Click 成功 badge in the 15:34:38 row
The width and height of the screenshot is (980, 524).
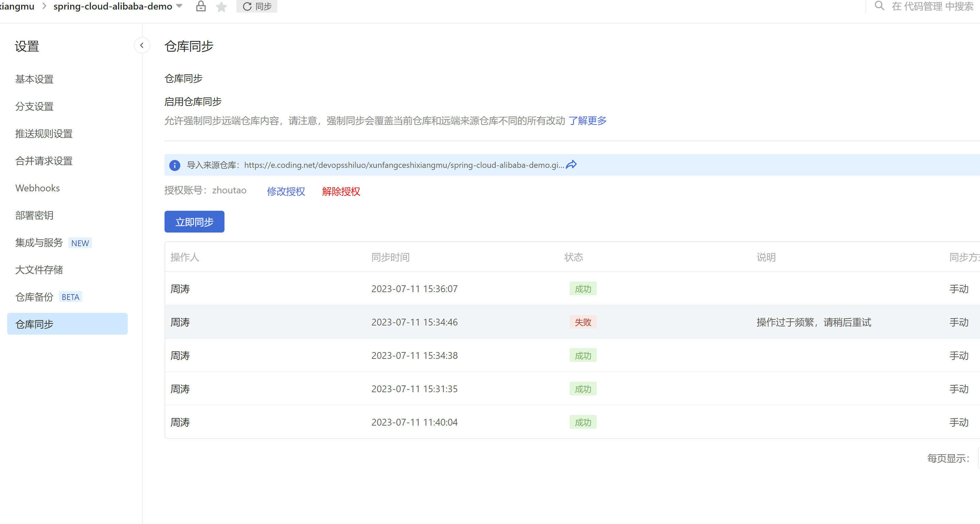583,355
